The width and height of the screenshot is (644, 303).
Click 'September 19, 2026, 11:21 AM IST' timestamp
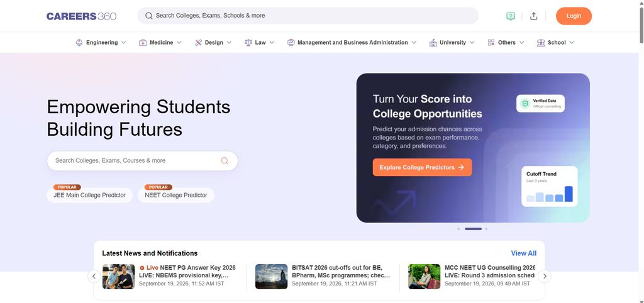(x=335, y=284)
